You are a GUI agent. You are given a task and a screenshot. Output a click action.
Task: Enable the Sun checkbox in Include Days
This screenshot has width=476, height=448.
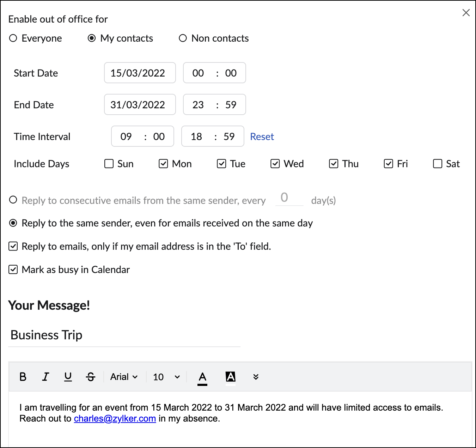(109, 164)
